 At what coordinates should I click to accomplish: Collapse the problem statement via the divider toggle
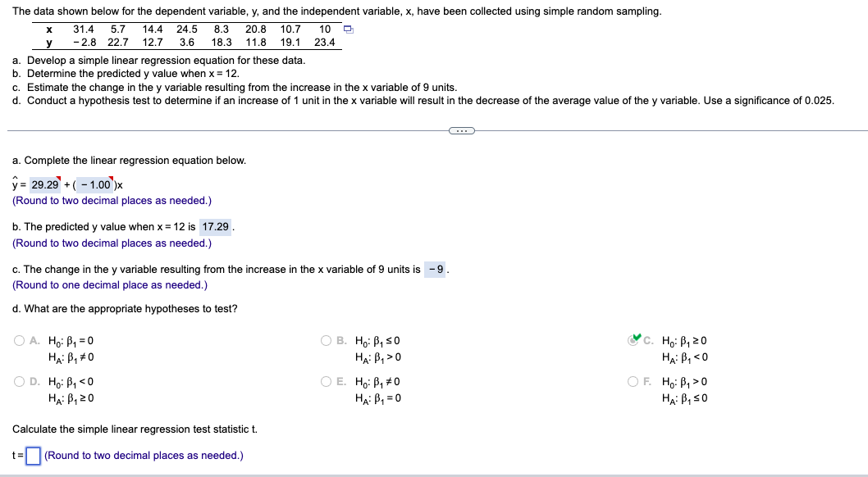[x=460, y=129]
